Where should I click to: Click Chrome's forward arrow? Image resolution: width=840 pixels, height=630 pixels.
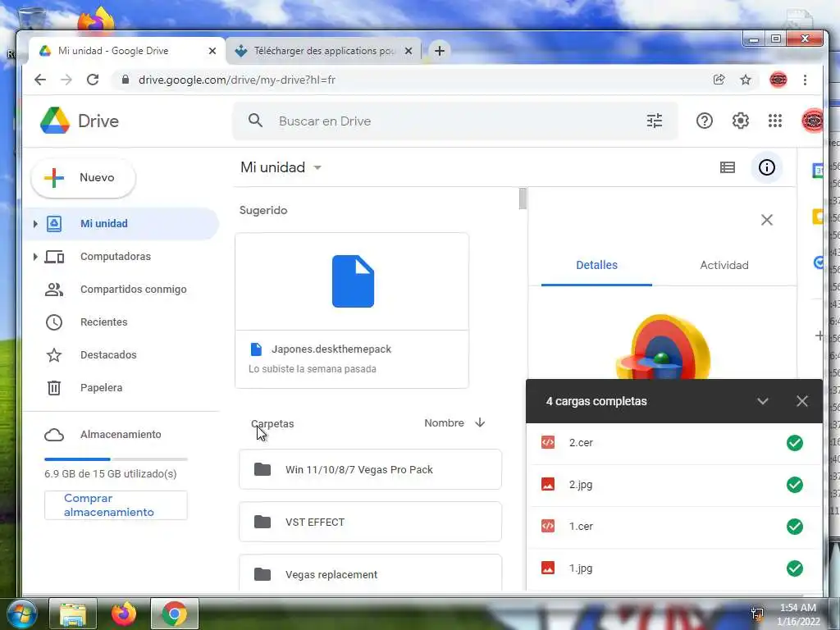[x=66, y=80]
